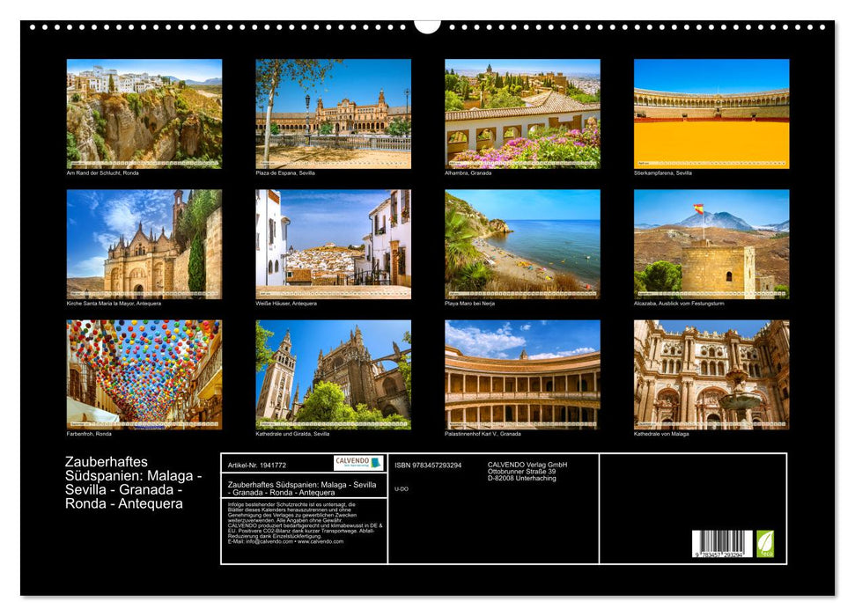Open the U-DO section field
The width and height of the screenshot is (855, 616).
(x=401, y=488)
